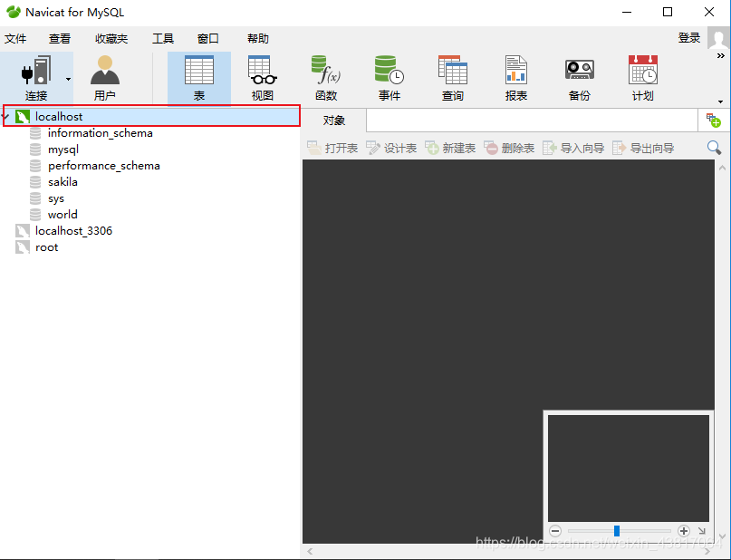
Task: Click 打开表 open table button
Action: (332, 149)
